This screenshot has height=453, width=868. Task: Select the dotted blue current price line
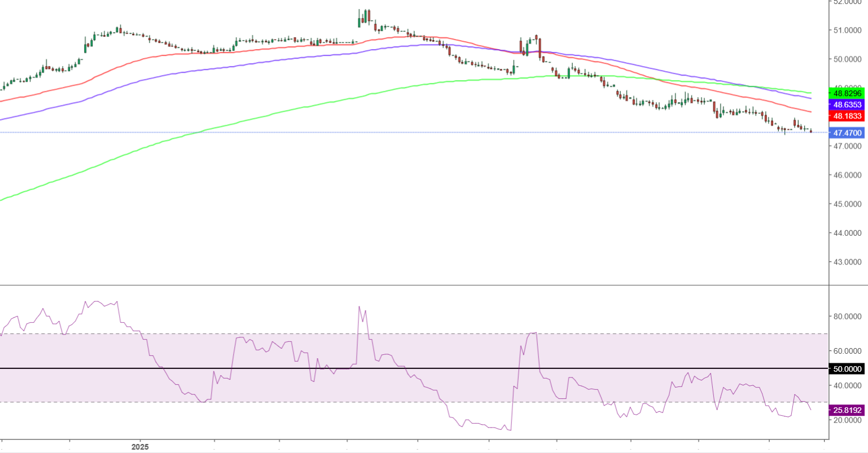[395, 133]
